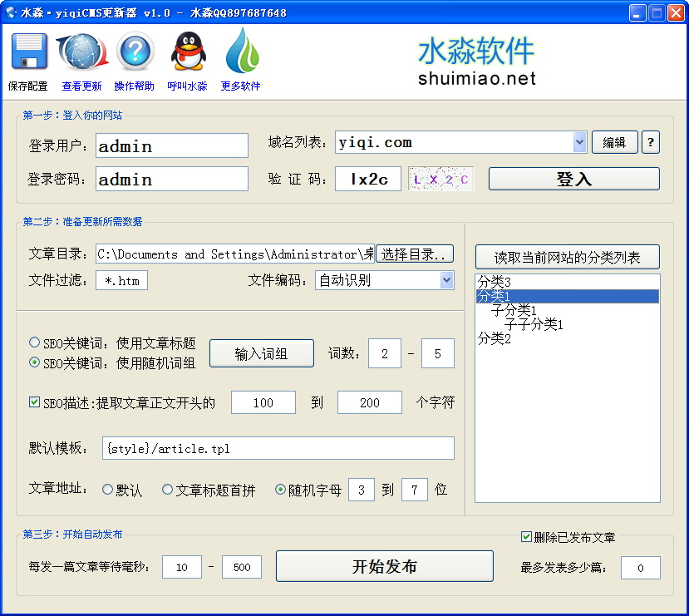Open the 更多软件 link
The image size is (689, 616).
click(240, 86)
